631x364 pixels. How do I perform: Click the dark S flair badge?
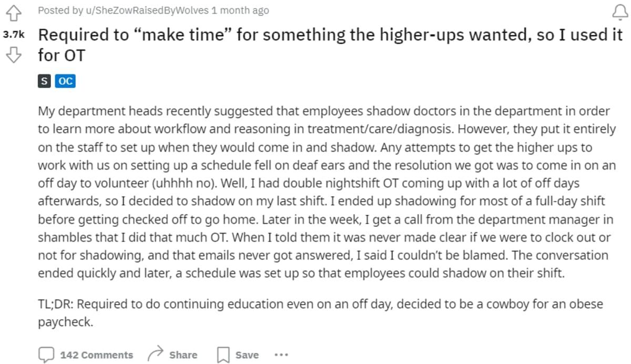pos(44,81)
